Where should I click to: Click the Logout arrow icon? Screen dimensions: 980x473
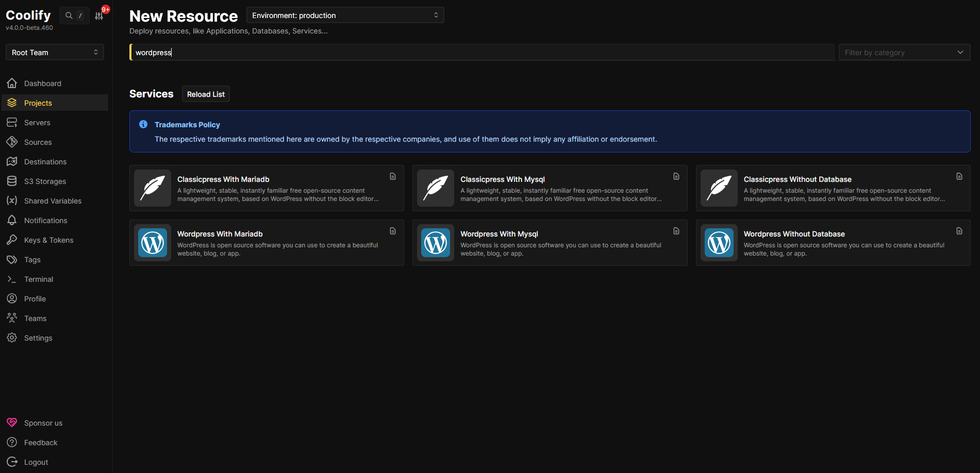(12, 462)
